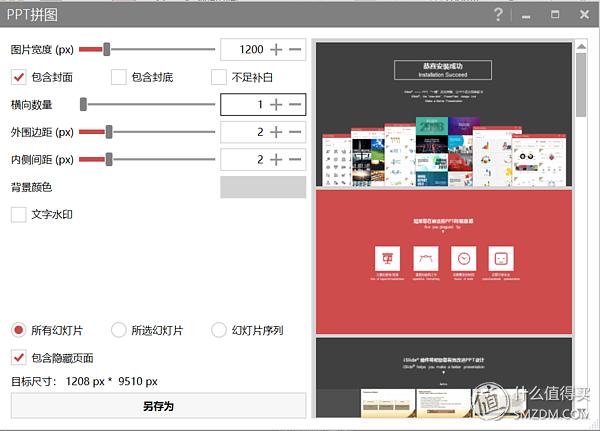Click the 图片宽度 slider handle
The image size is (600, 431).
click(x=107, y=49)
